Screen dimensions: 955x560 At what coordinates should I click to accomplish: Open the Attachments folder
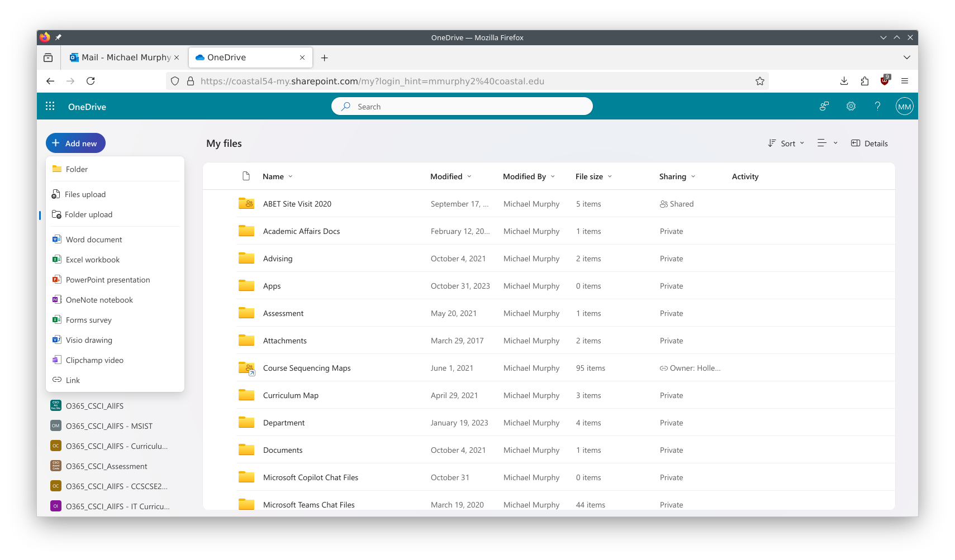[284, 341]
